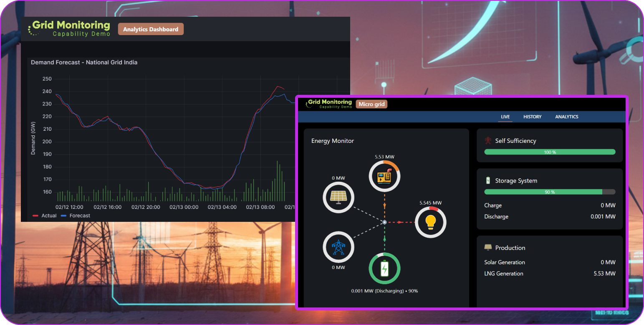Screen dimensions: 644x325
Task: Switch to the HISTORY tab
Action: tap(532, 117)
